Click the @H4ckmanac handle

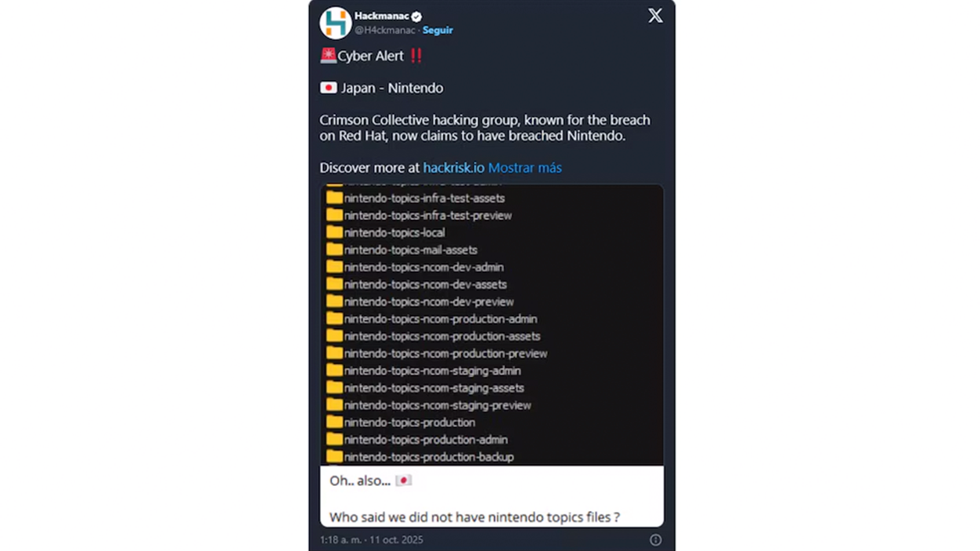click(384, 31)
